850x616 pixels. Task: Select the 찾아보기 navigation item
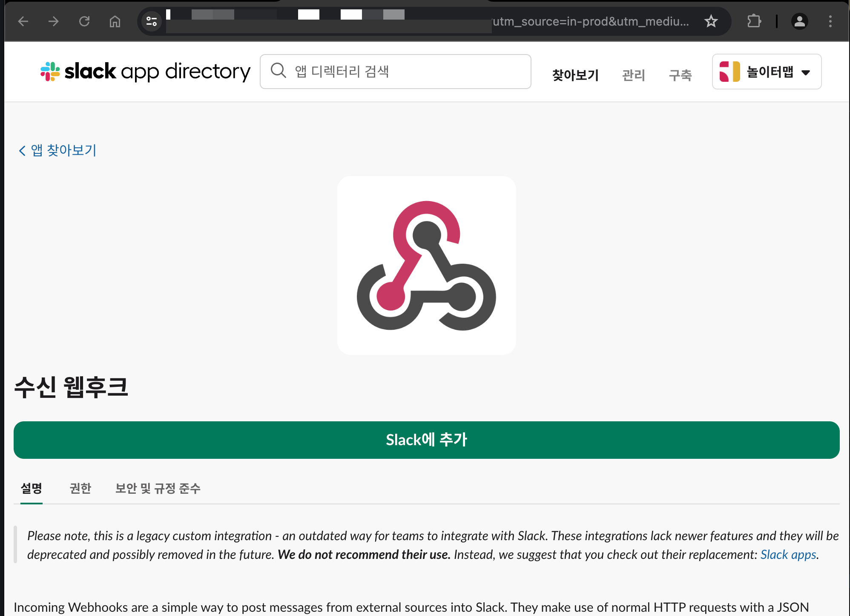[x=575, y=75]
